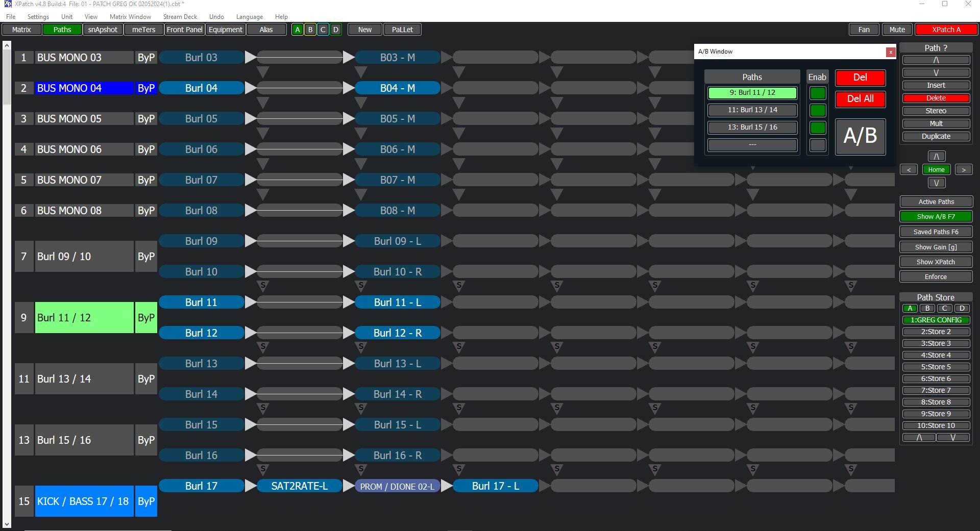The width and height of the screenshot is (980, 531).
Task: Click the New button
Action: point(365,30)
